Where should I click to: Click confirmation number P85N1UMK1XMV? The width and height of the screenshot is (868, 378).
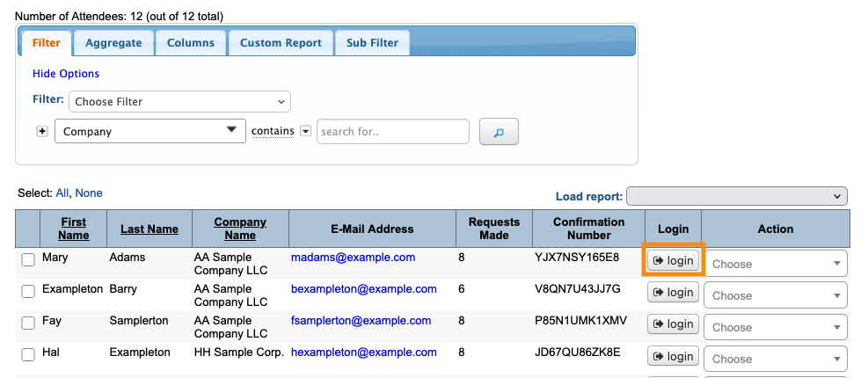(580, 321)
